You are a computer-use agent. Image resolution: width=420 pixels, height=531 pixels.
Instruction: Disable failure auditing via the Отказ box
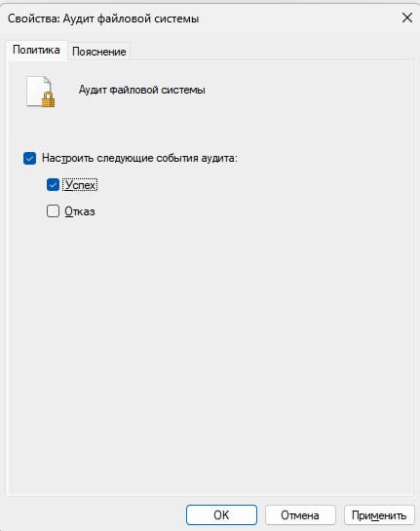[x=53, y=211]
